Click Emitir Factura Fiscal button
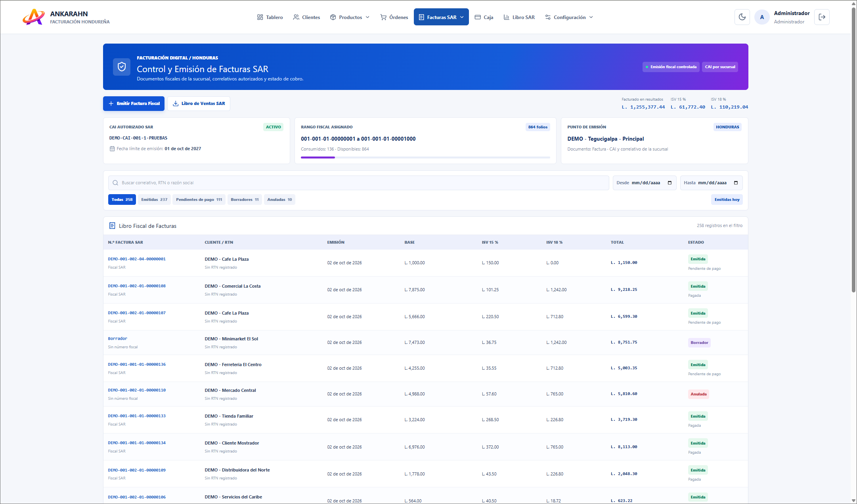 coord(134,103)
